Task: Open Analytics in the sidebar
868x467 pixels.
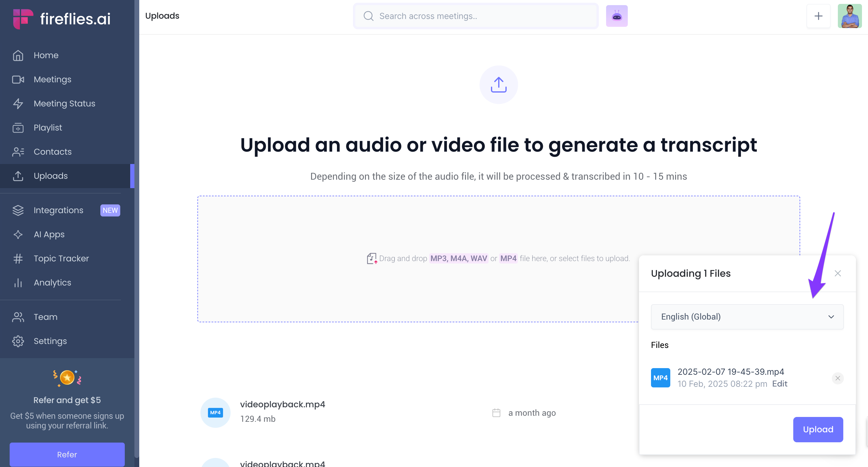Action: 52,282
